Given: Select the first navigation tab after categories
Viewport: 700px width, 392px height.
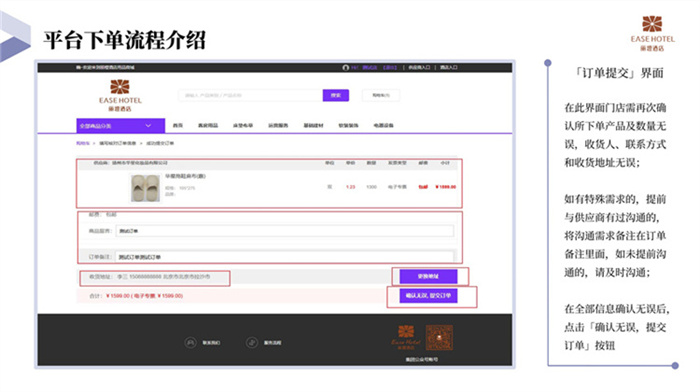Looking at the screenshot, I should (x=178, y=125).
